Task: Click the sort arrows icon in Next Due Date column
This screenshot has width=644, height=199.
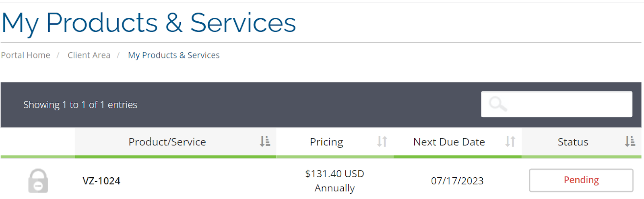Action: [x=510, y=141]
